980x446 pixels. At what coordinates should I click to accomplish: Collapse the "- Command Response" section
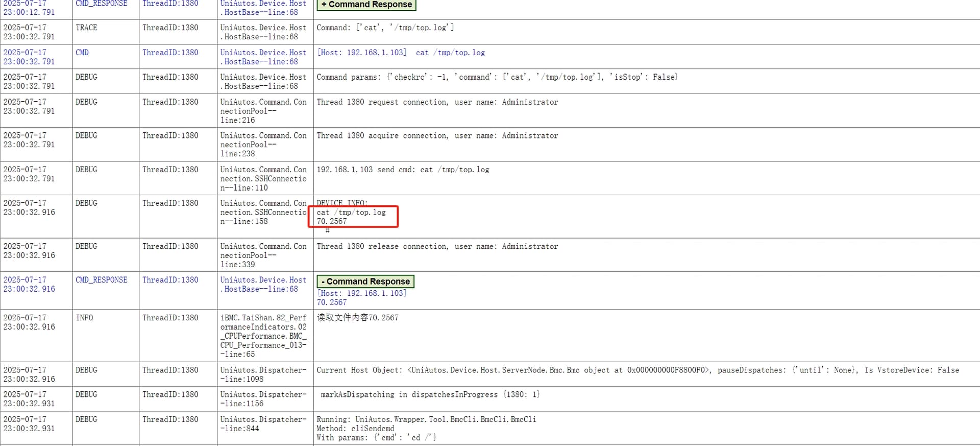365,281
